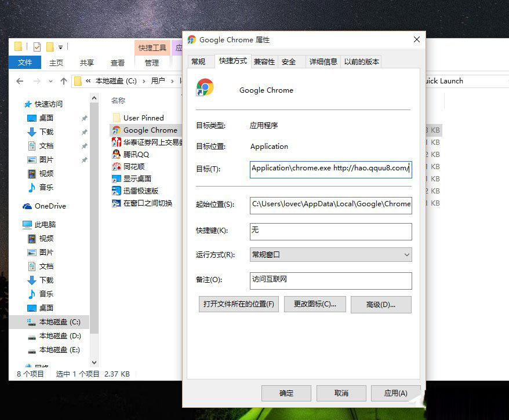Click in the 起始位置(S) input field
Viewport: 509px width, 420px height.
coord(331,205)
